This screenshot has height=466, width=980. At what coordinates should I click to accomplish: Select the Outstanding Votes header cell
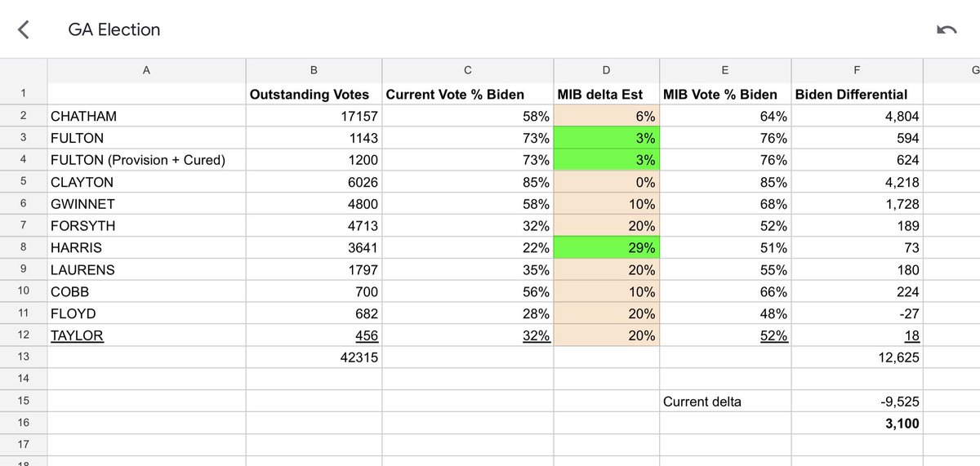314,94
